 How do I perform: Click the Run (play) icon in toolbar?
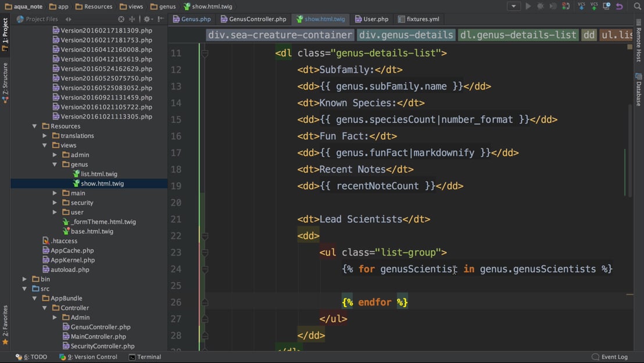click(x=528, y=6)
